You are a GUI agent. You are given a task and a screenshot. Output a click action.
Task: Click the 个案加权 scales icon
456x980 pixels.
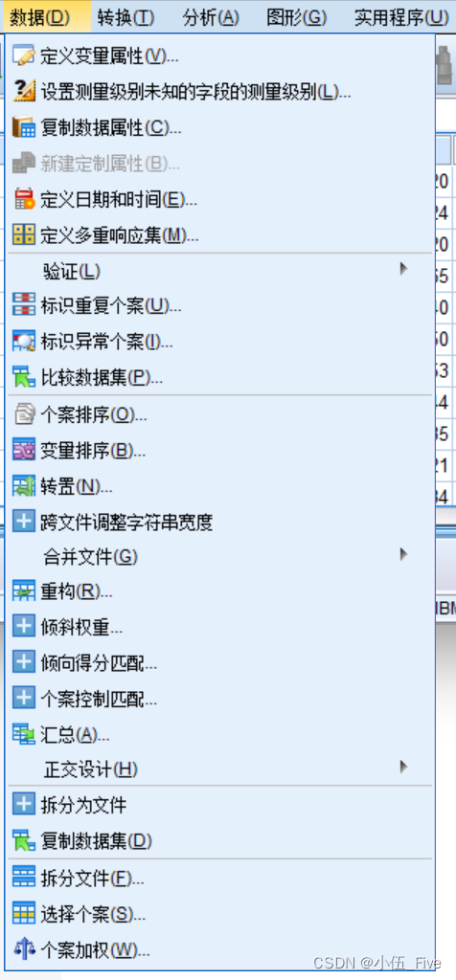coord(24,950)
